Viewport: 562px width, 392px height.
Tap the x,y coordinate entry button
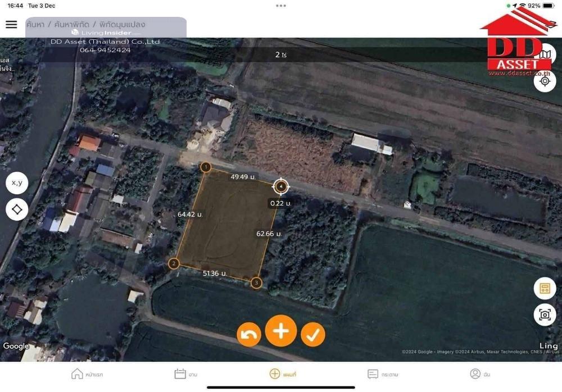point(17,183)
